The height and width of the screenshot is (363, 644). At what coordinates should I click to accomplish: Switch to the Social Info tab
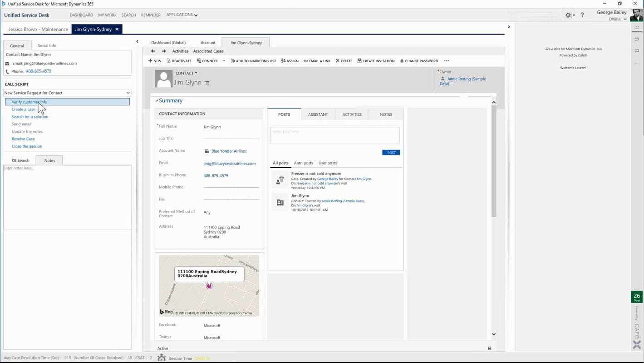pos(46,45)
